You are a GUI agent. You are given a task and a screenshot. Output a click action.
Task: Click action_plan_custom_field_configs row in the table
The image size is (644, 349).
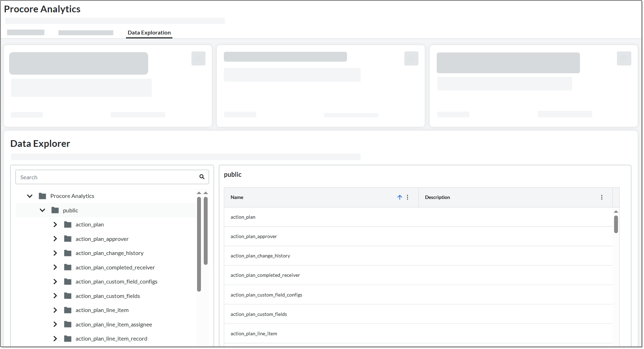click(x=418, y=295)
